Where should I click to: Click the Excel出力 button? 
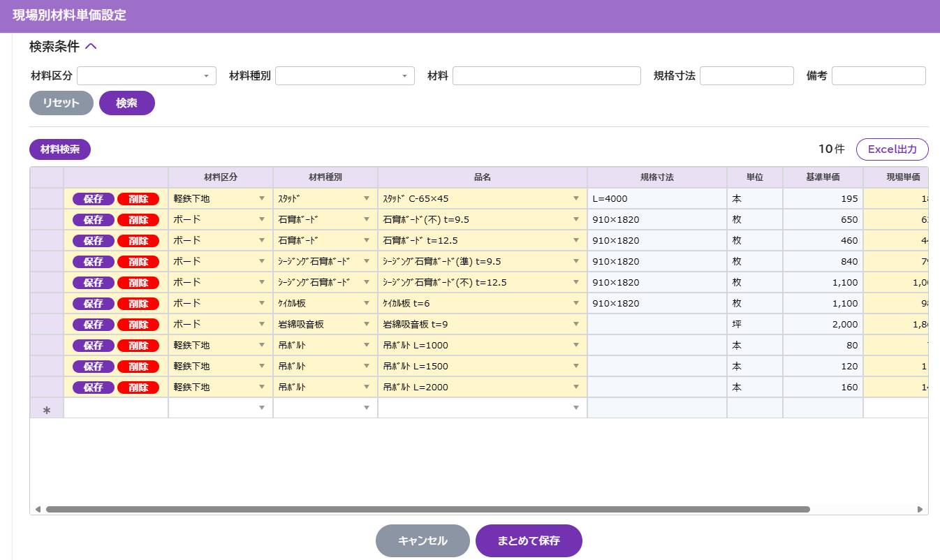point(892,149)
